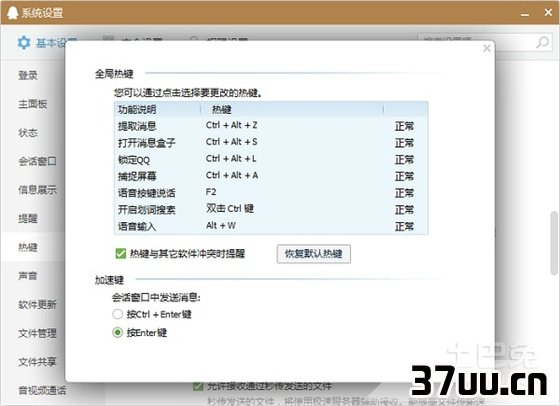
Task: Select the 锁定QQ hotkey row
Action: click(271, 159)
